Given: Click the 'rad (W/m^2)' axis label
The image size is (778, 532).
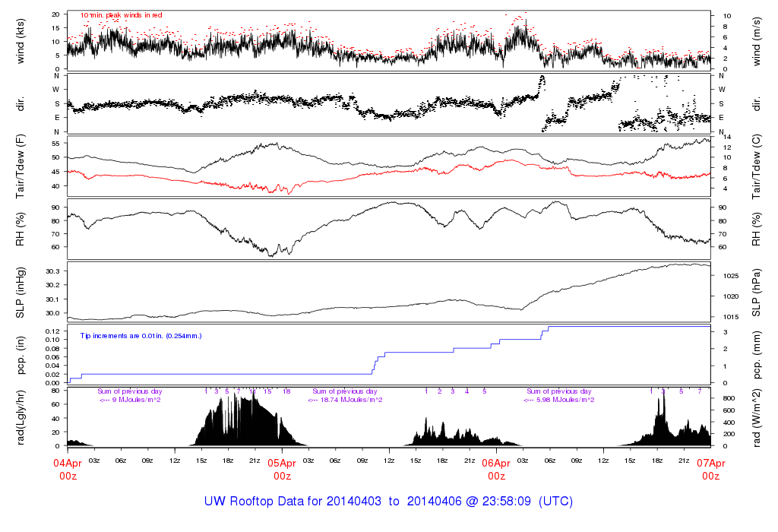Looking at the screenshot, I should tap(756, 418).
